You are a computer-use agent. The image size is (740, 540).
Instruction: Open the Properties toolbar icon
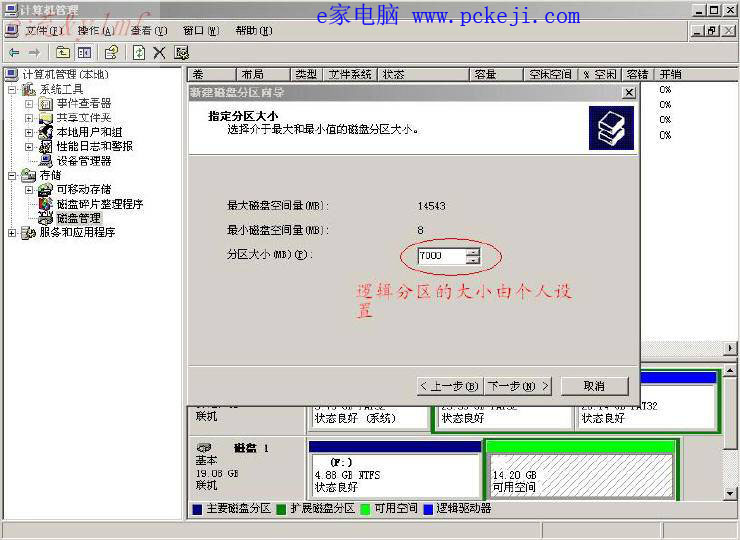[x=112, y=52]
